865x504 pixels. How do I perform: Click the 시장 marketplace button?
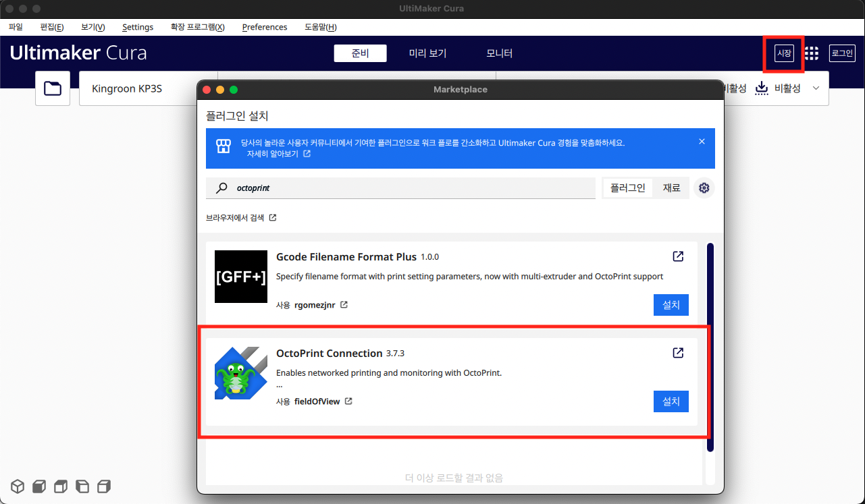point(784,53)
